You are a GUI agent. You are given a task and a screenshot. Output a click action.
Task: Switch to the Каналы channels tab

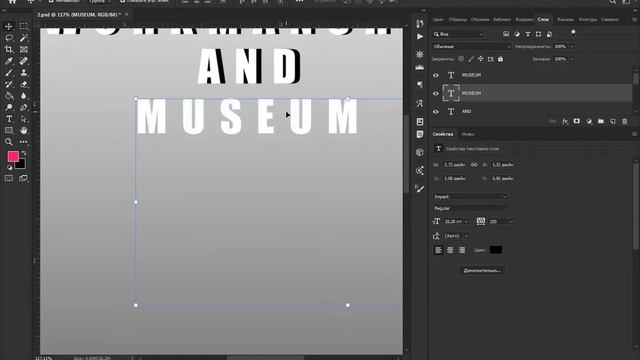565,20
